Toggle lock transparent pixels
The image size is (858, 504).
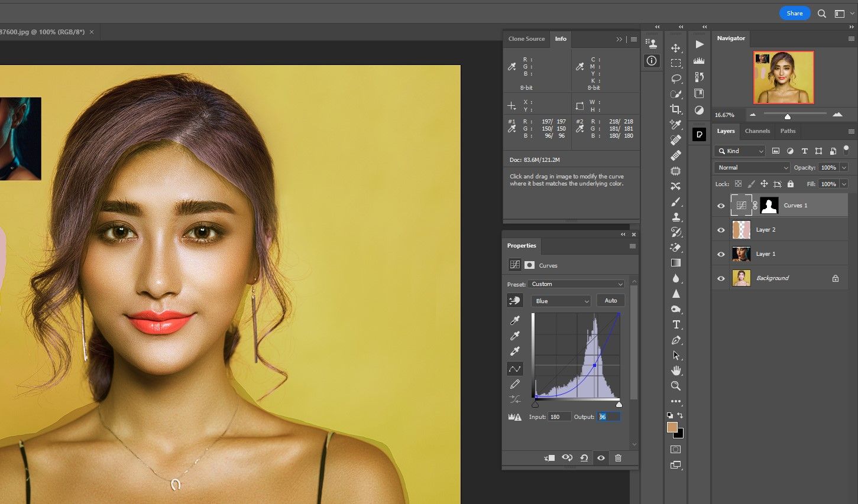click(738, 184)
